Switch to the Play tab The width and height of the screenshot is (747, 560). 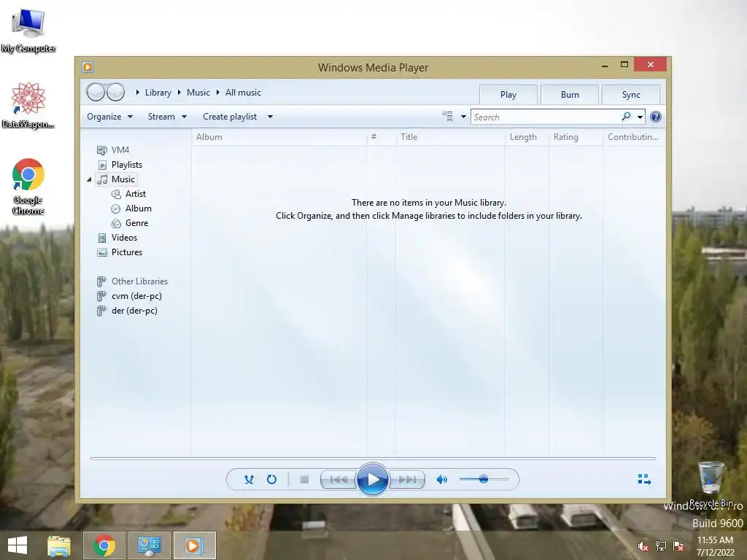[x=508, y=95]
